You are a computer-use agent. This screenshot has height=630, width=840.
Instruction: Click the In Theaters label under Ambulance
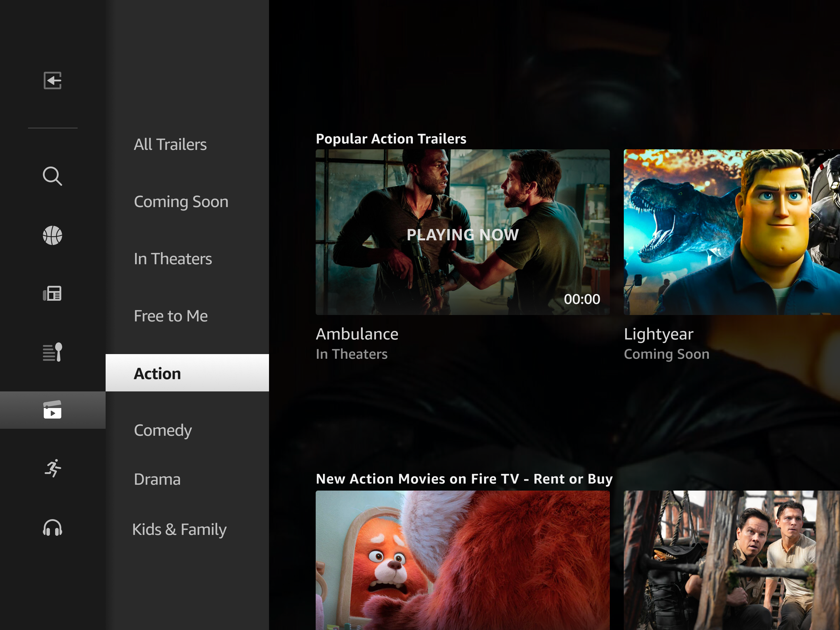(352, 354)
